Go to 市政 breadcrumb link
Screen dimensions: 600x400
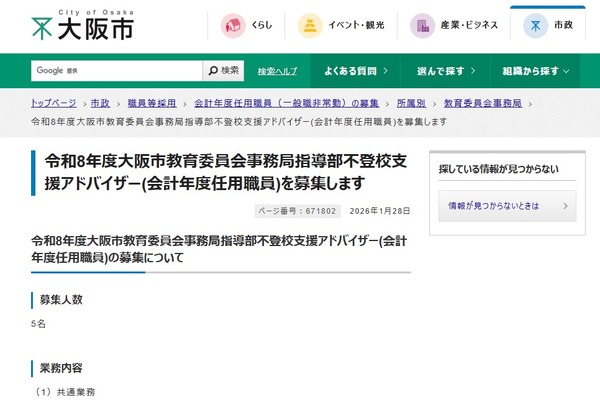click(100, 103)
